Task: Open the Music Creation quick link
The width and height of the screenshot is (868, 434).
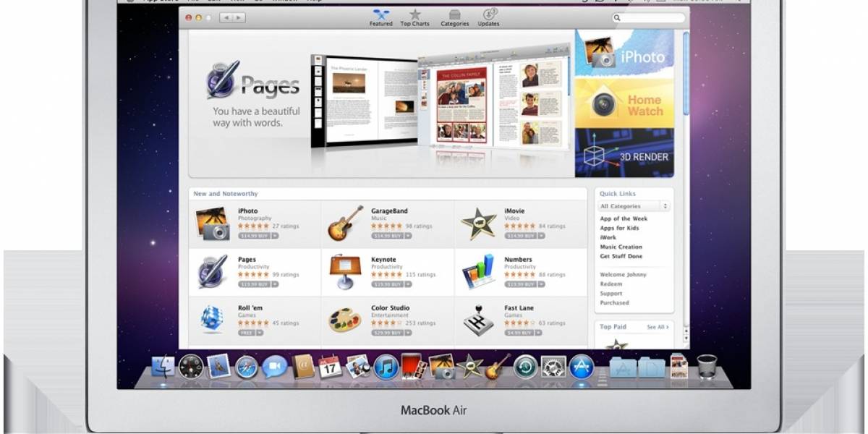Action: [x=621, y=247]
